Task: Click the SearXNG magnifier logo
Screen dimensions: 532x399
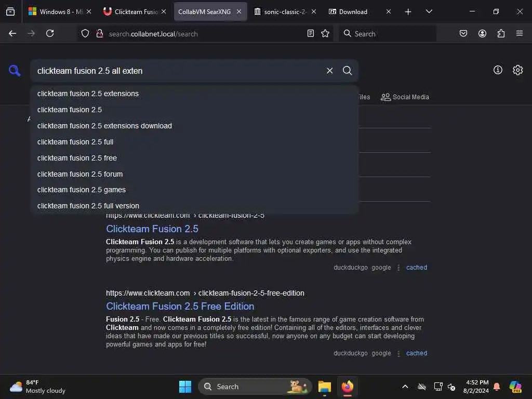Action: click(15, 70)
